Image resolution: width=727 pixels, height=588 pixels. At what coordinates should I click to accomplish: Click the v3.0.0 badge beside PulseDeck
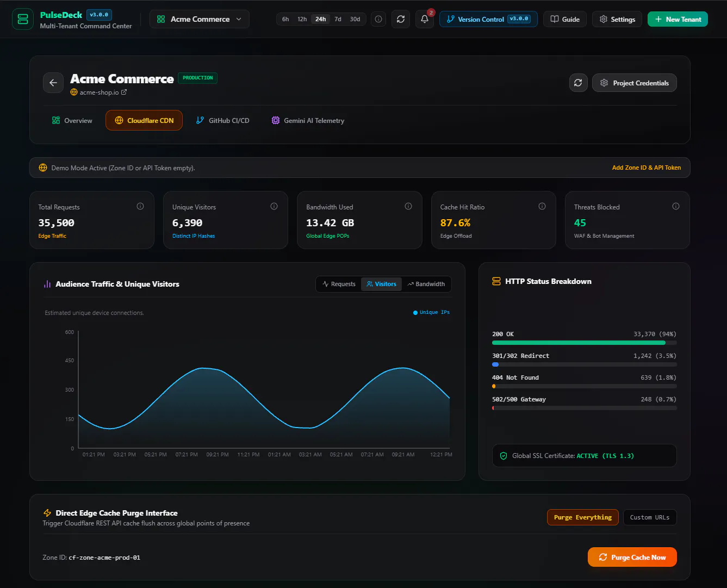click(99, 15)
